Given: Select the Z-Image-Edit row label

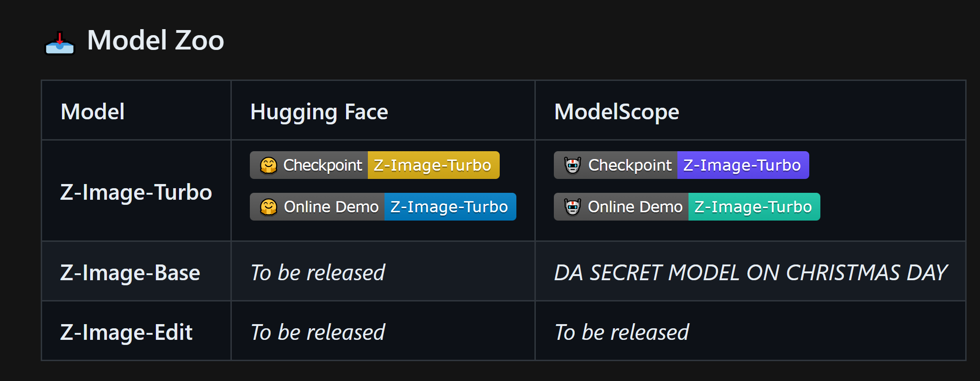Looking at the screenshot, I should (126, 332).
